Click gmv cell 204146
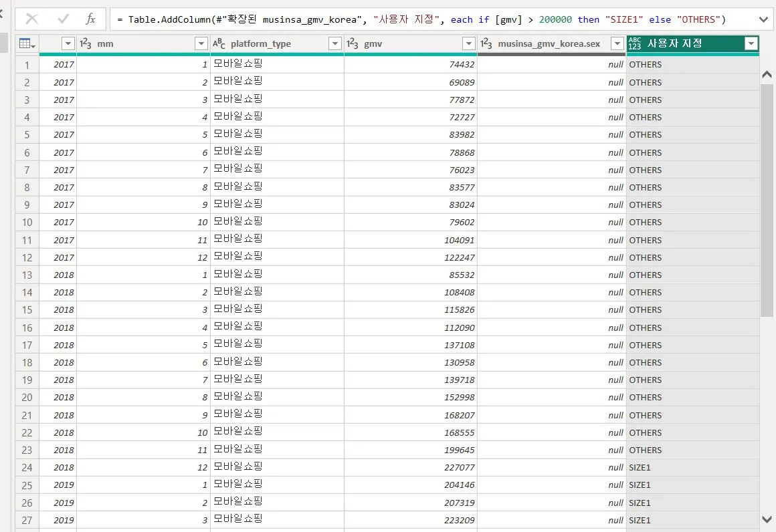Image resolution: width=776 pixels, height=532 pixels. point(411,485)
